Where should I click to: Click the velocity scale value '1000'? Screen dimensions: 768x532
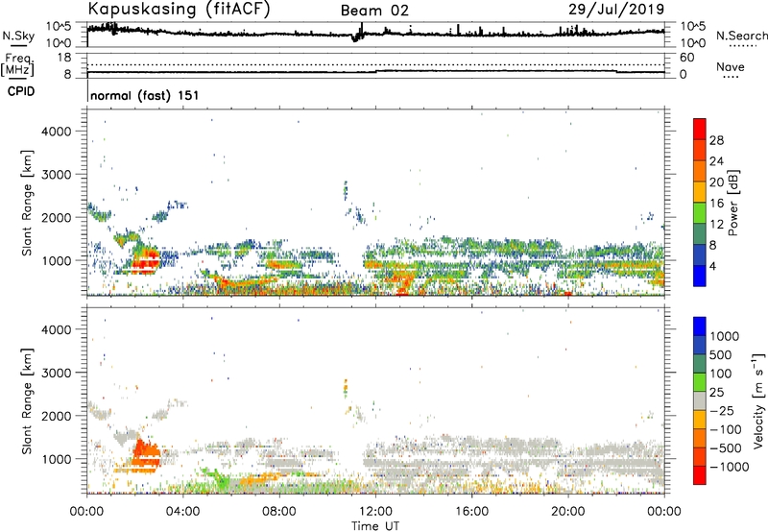coord(724,336)
